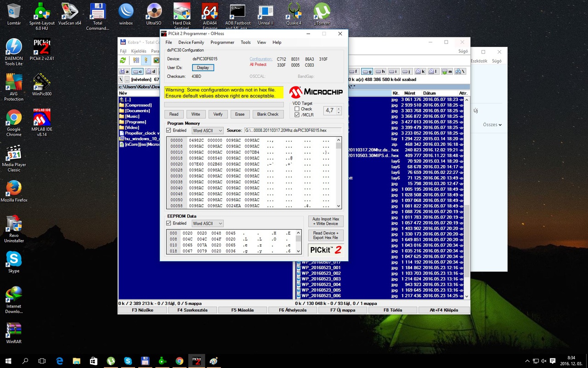Open Google Chrome from the taskbar
588x368 pixels.
(179, 361)
